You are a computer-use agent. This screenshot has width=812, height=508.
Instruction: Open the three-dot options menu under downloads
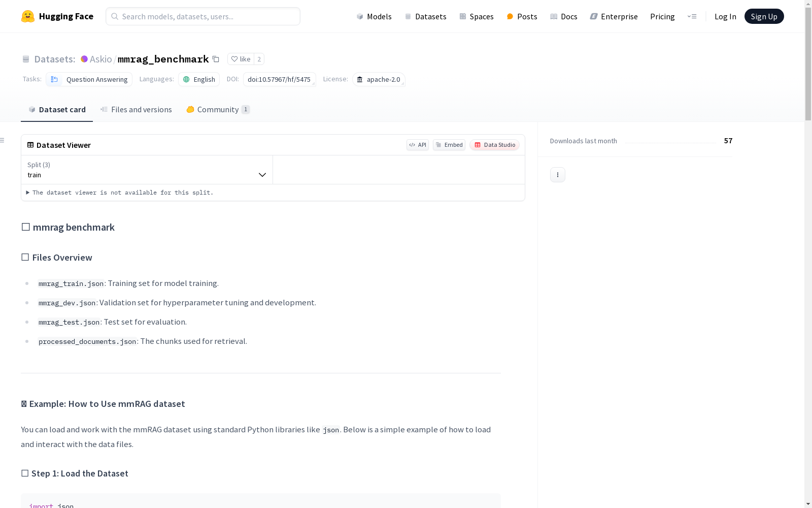coord(558,175)
